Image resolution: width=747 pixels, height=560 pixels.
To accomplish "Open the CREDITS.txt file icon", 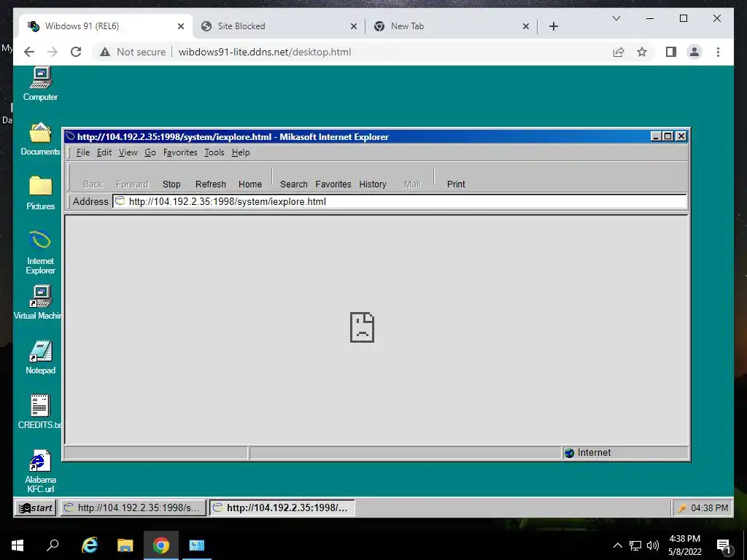I will click(x=40, y=405).
